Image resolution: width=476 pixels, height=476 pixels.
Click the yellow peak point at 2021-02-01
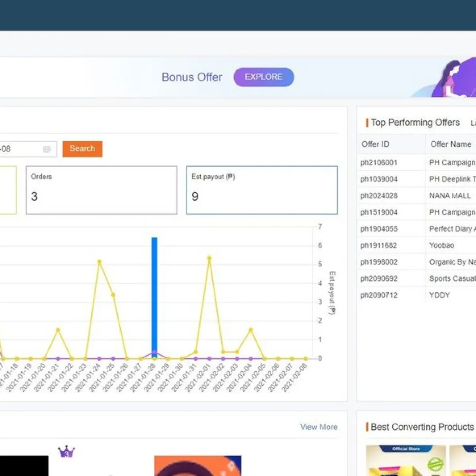(209, 258)
